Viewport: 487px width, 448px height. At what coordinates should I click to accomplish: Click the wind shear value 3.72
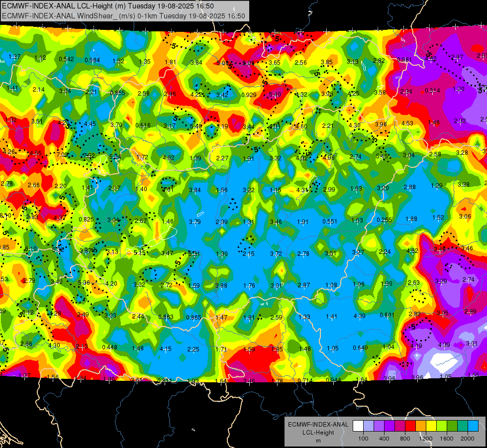click(x=276, y=254)
